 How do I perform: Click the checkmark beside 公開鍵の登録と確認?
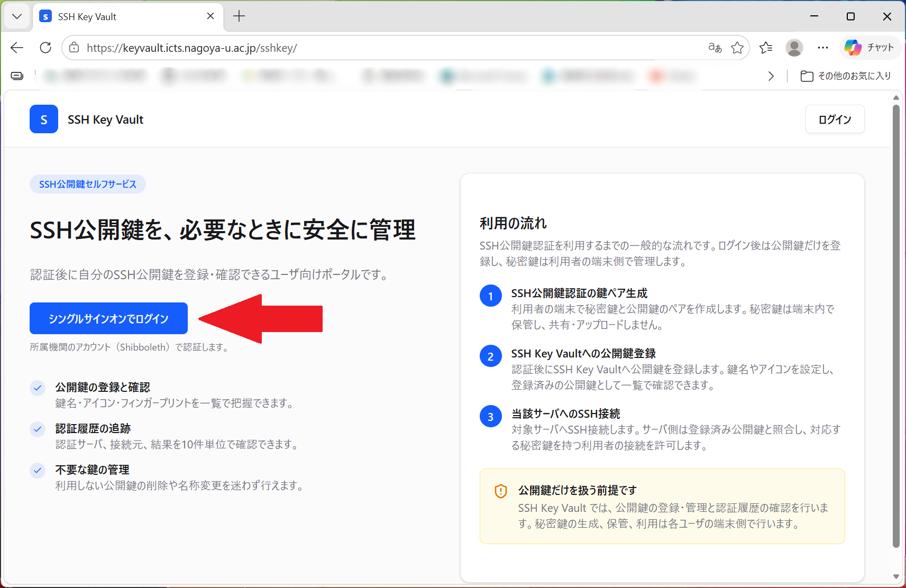pyautogui.click(x=38, y=388)
